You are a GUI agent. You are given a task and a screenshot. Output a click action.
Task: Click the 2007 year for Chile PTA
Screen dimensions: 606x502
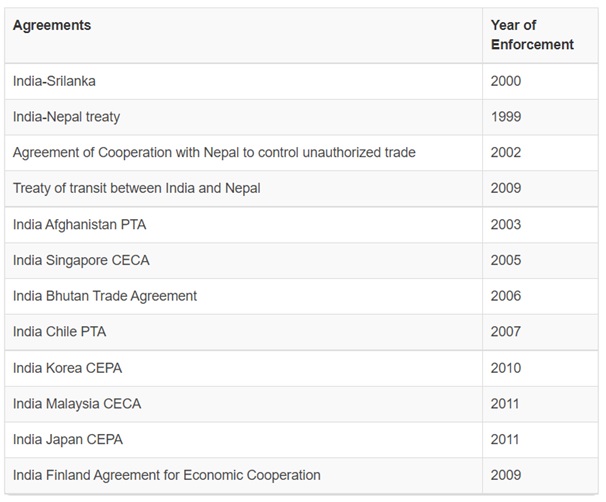coord(506,332)
